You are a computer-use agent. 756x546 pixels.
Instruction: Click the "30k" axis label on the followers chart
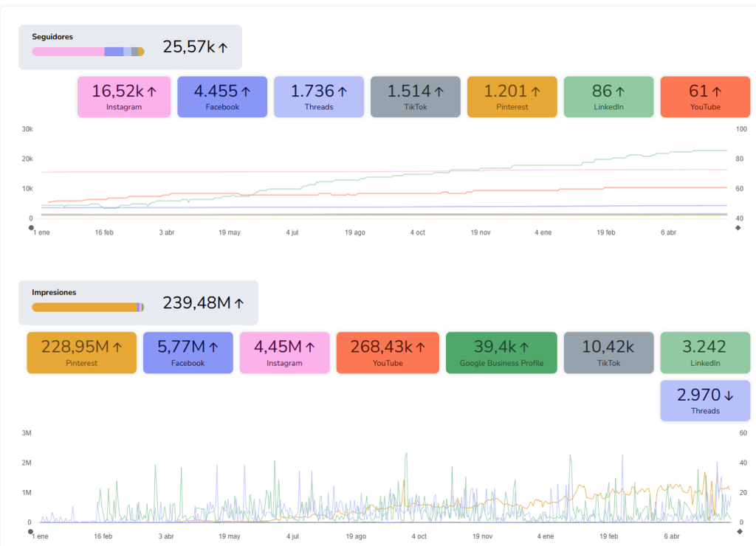pos(27,129)
